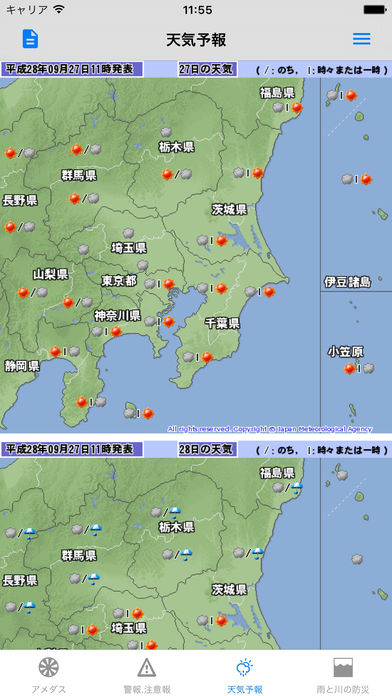Tap the 福島県 label on the 27日 map

[x=277, y=93]
